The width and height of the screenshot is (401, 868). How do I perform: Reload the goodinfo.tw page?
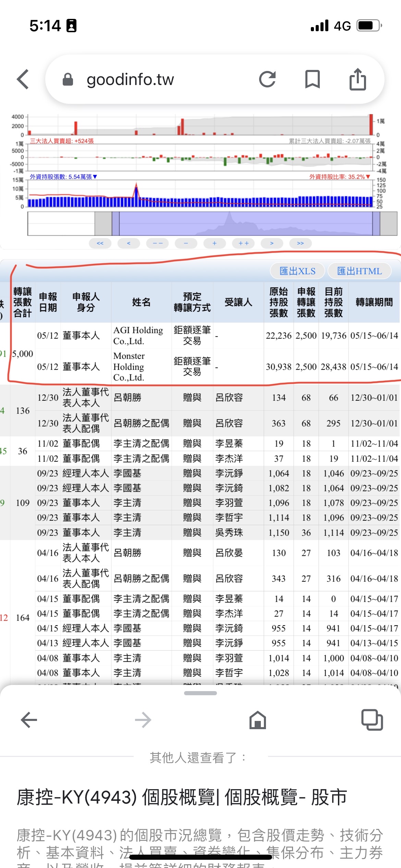267,80
